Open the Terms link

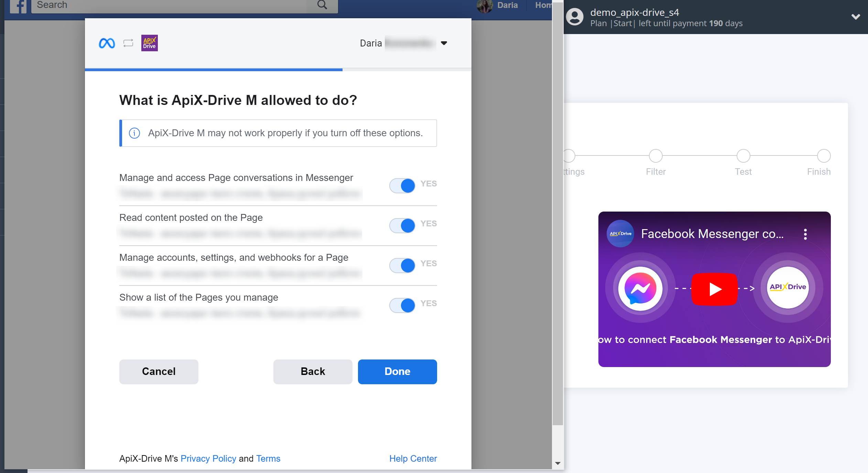(268, 459)
